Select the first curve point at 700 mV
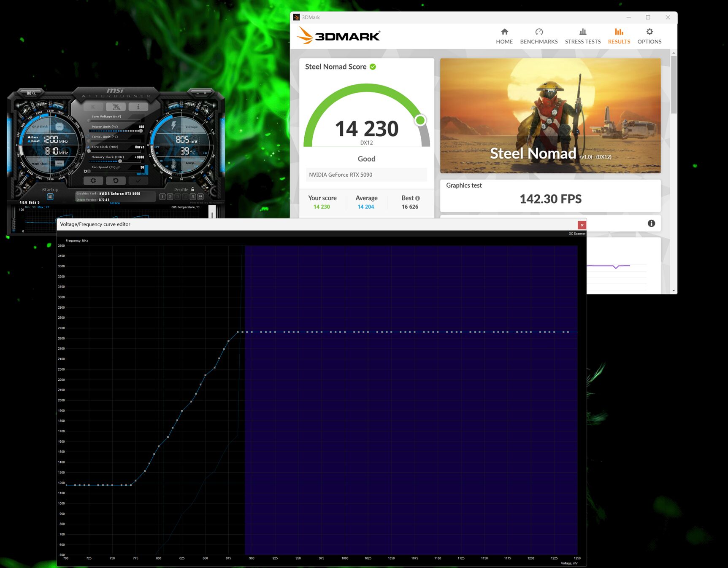728x568 pixels. click(x=66, y=485)
